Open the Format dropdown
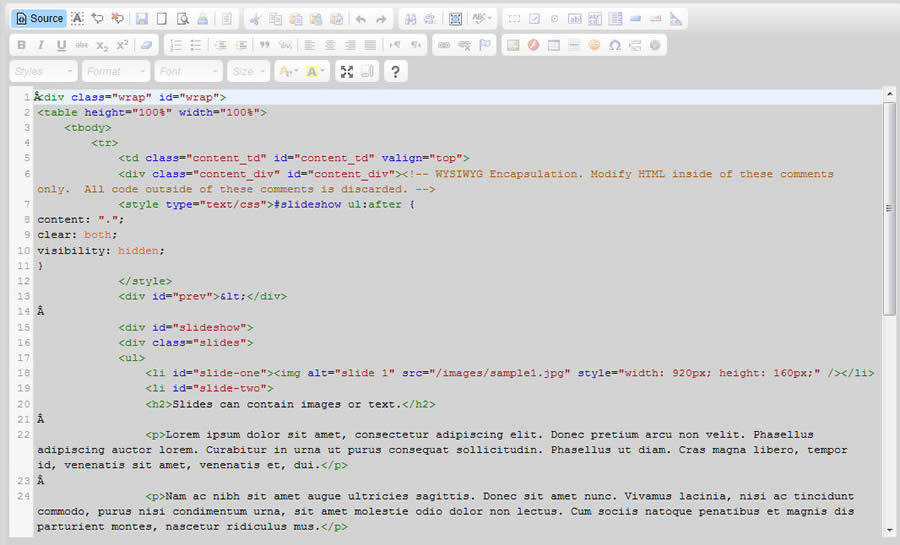 pyautogui.click(x=115, y=72)
